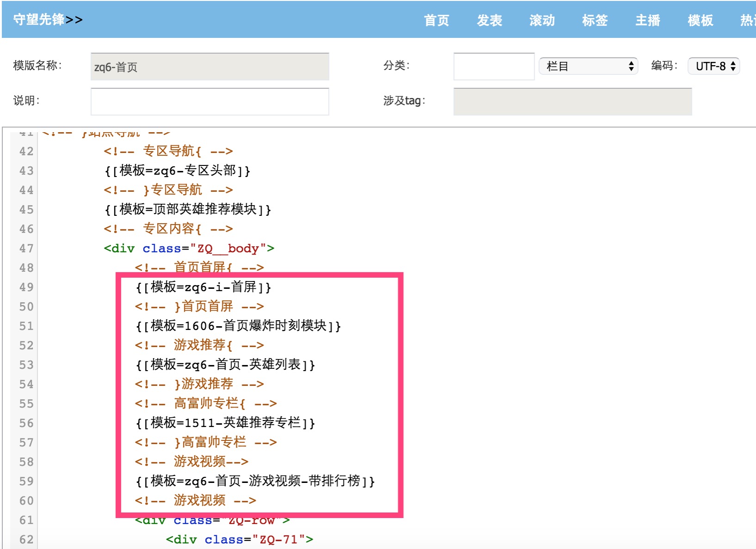Click line 49 {[模板=zq6-i-首屏]}
Image resolution: width=756 pixels, height=549 pixels.
(x=203, y=287)
